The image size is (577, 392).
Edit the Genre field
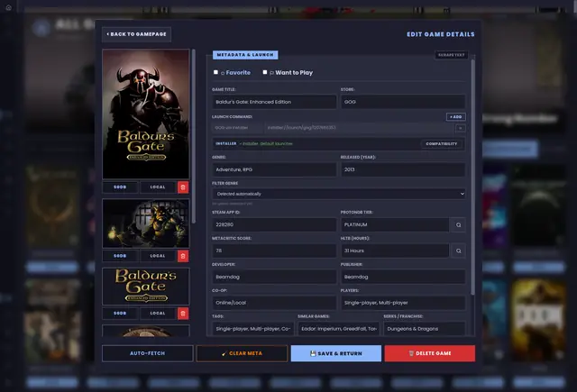(x=274, y=169)
